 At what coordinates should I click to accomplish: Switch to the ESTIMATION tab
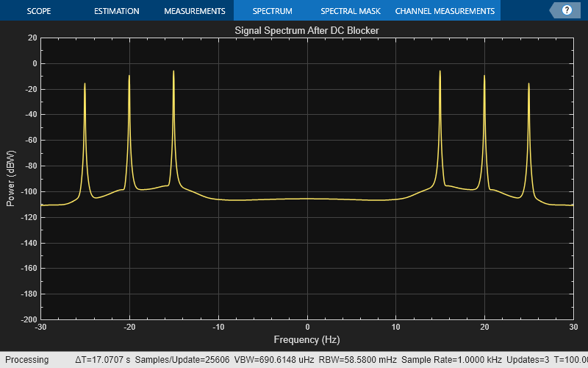coord(117,11)
